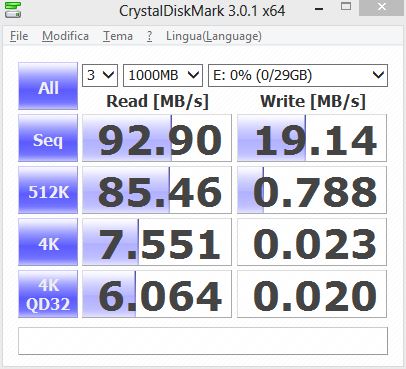
Task: Open the drive selector showing E: 0% (0/29GB)
Action: [x=298, y=75]
